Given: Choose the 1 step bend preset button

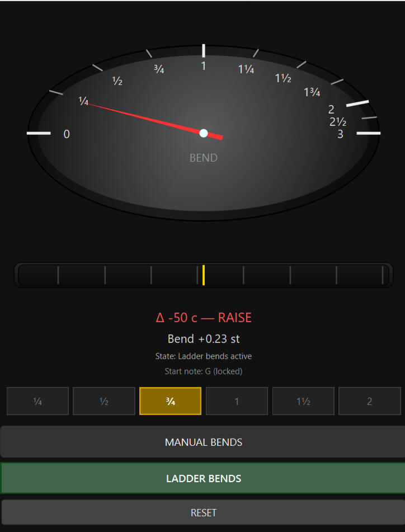Looking at the screenshot, I should [x=237, y=401].
